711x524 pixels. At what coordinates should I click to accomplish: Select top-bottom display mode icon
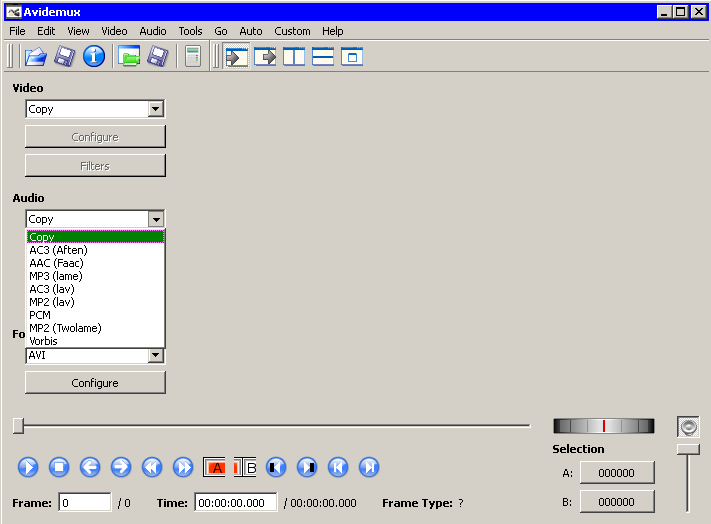pyautogui.click(x=323, y=57)
